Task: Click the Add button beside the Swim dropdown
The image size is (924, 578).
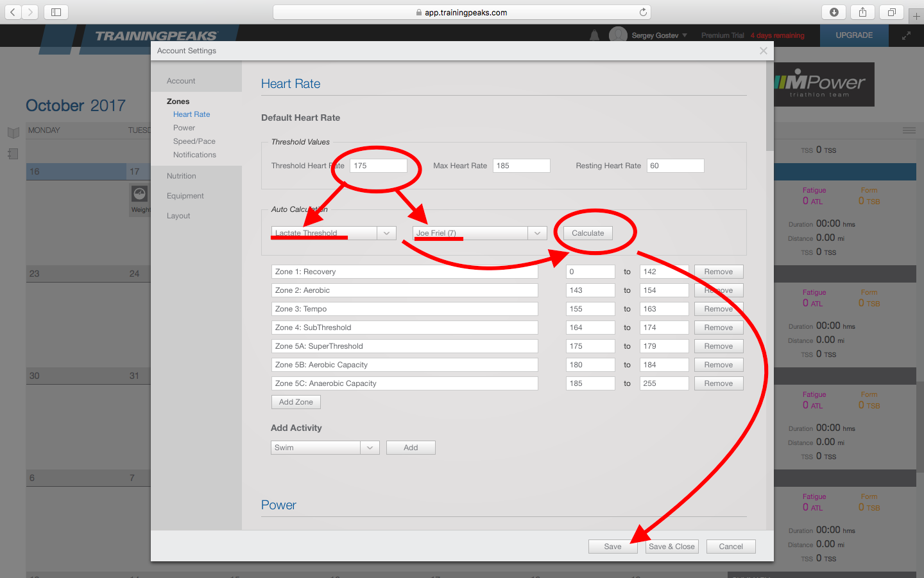Action: [x=411, y=448]
